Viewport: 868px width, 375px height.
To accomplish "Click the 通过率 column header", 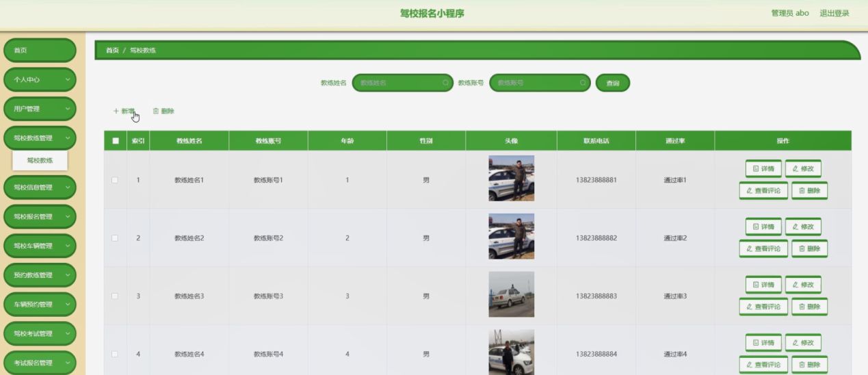I will 675,141.
